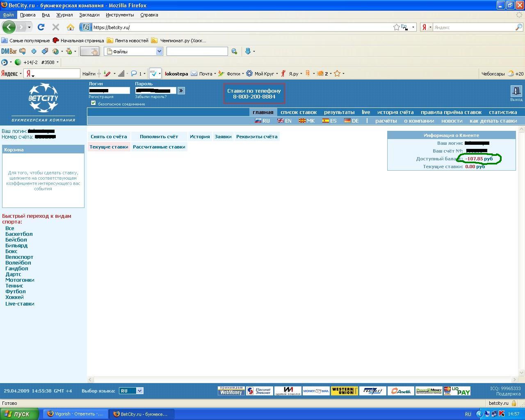
Task: Open the address bar history dropdown arrow
Action: 413,27
